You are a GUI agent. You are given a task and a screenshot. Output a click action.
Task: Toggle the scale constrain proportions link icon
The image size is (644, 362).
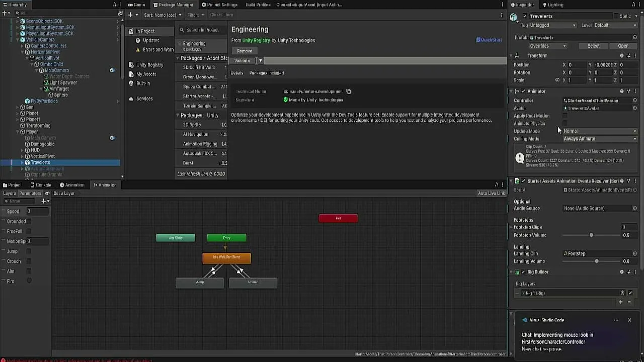coord(557,80)
